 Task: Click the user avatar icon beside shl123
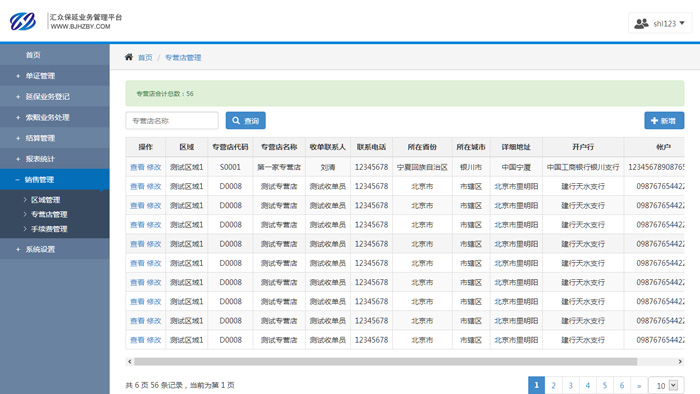(641, 23)
